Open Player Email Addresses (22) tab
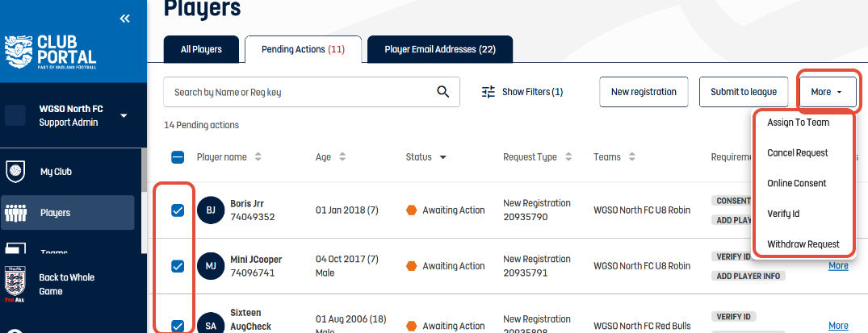This screenshot has height=333, width=868. [440, 49]
